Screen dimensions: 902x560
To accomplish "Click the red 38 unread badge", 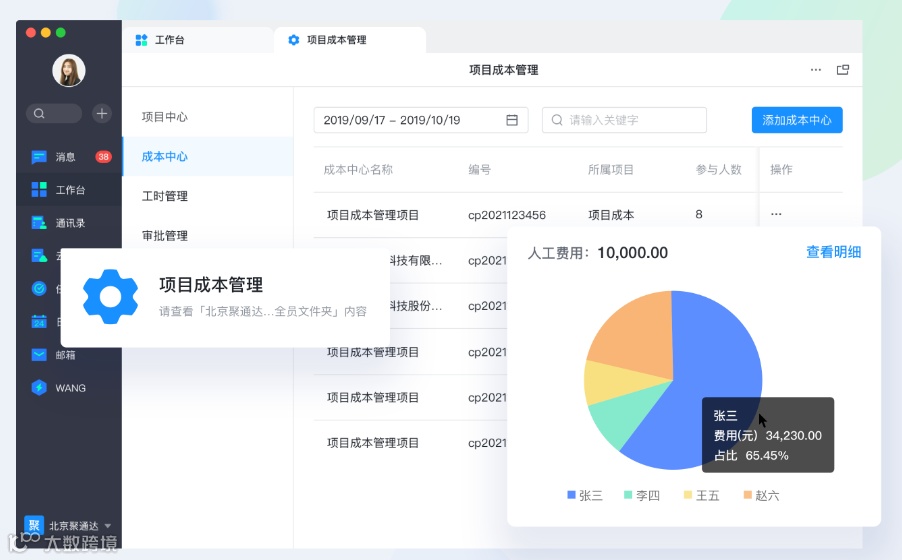I will (x=104, y=157).
